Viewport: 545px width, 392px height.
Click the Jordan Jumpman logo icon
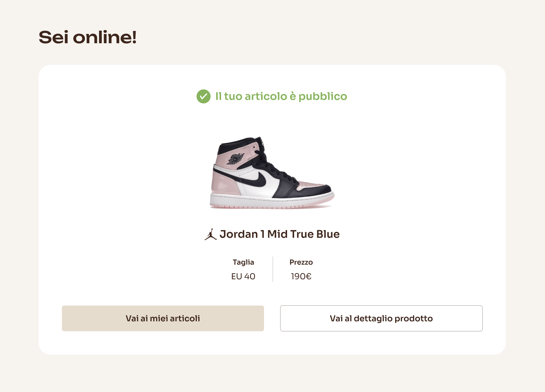pyautogui.click(x=211, y=235)
